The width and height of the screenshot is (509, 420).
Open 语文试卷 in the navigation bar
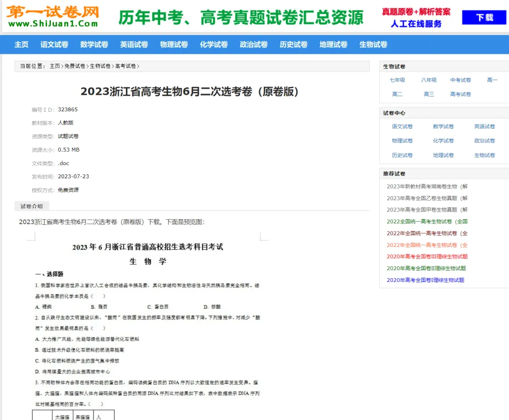point(54,44)
